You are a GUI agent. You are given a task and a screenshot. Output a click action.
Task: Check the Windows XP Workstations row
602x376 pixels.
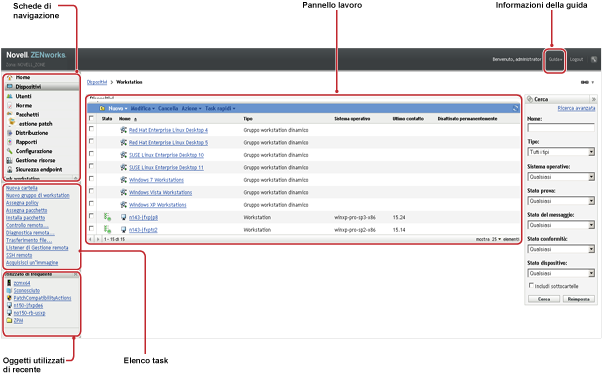(91, 204)
